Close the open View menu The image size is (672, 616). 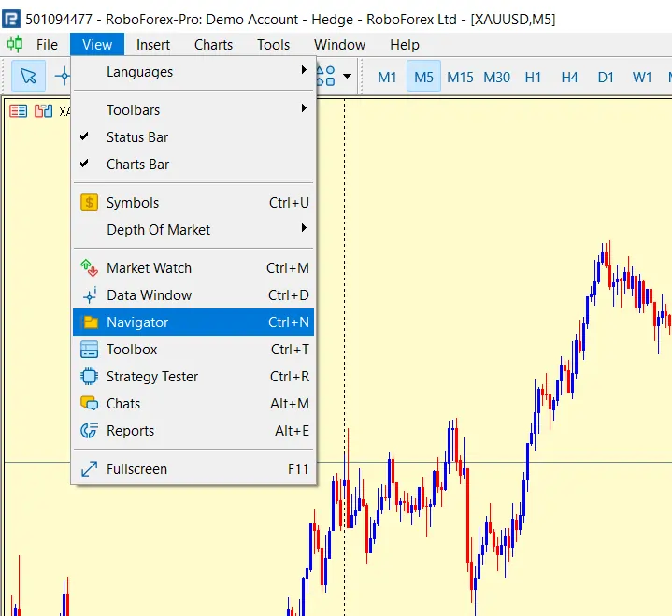coord(97,45)
